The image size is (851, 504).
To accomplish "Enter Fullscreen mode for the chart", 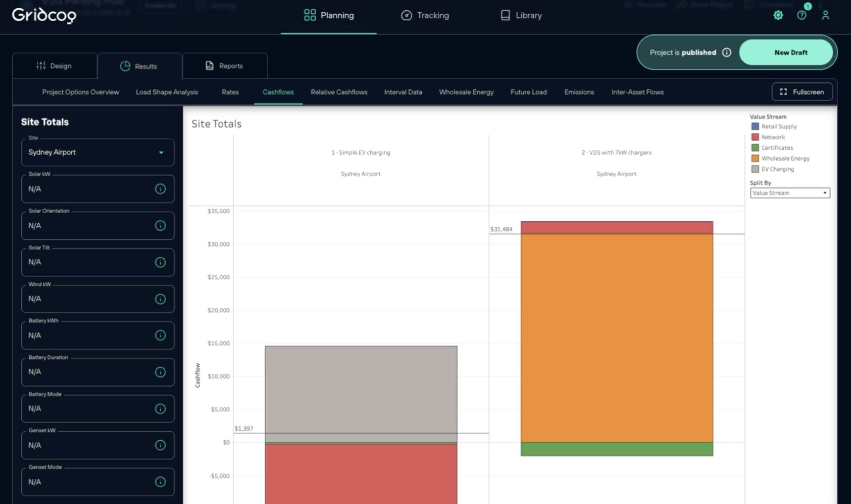I will 802,92.
